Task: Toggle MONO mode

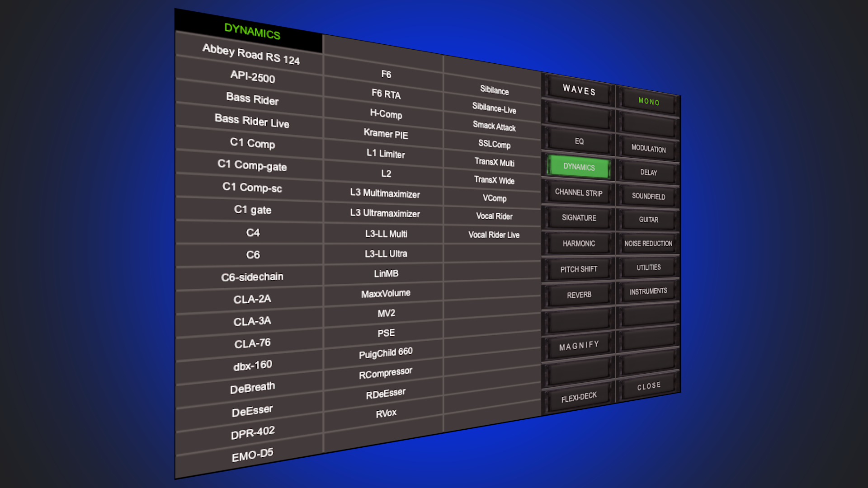Action: (x=648, y=102)
